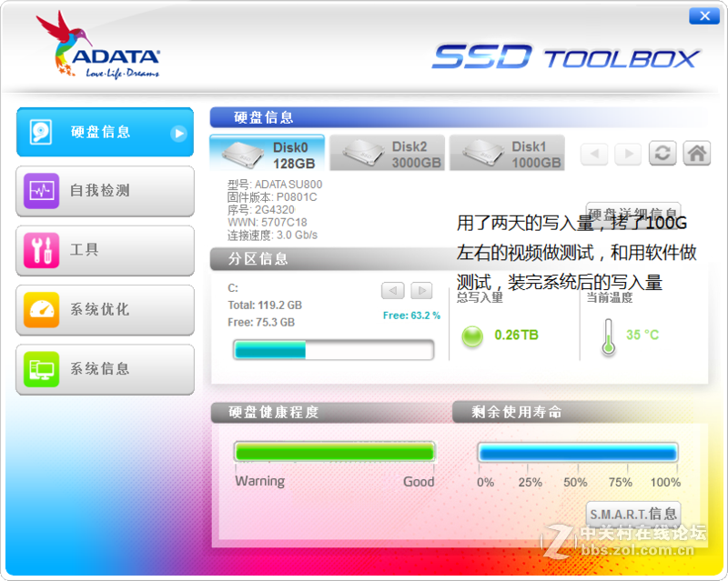Open 硬盘信息 in the sidebar
The width and height of the screenshot is (728, 581).
(105, 132)
